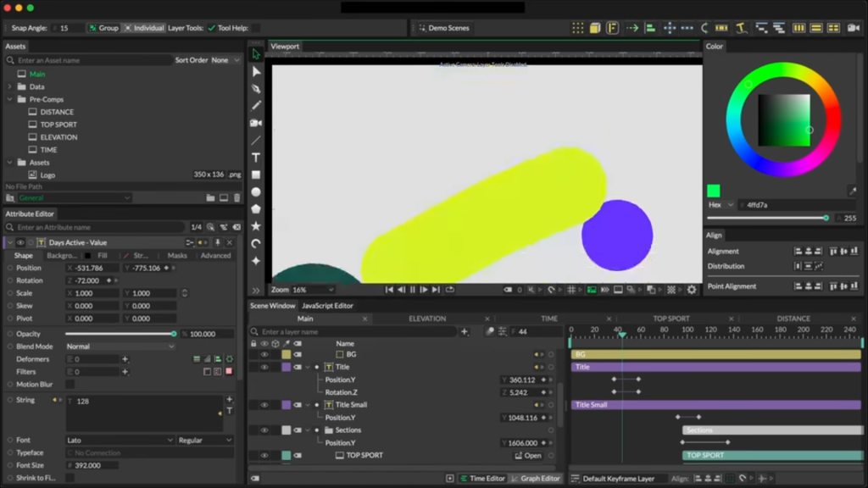Open the Blend Mode dropdown
Image resolution: width=868 pixels, height=488 pixels.
[x=120, y=347]
